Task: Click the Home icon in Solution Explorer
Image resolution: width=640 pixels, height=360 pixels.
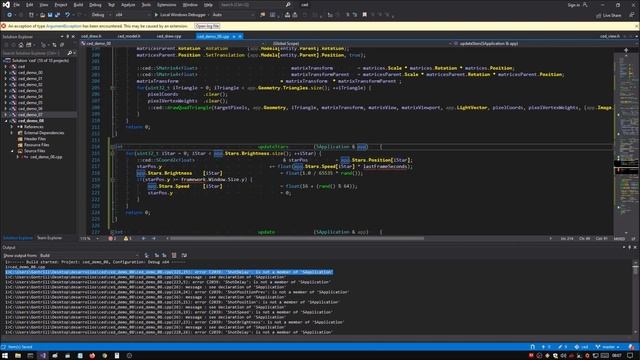Action: pyautogui.click(x=21, y=45)
